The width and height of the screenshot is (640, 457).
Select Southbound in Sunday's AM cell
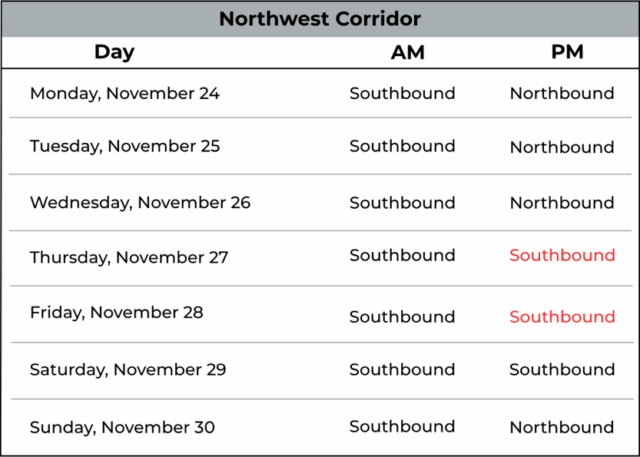402,427
